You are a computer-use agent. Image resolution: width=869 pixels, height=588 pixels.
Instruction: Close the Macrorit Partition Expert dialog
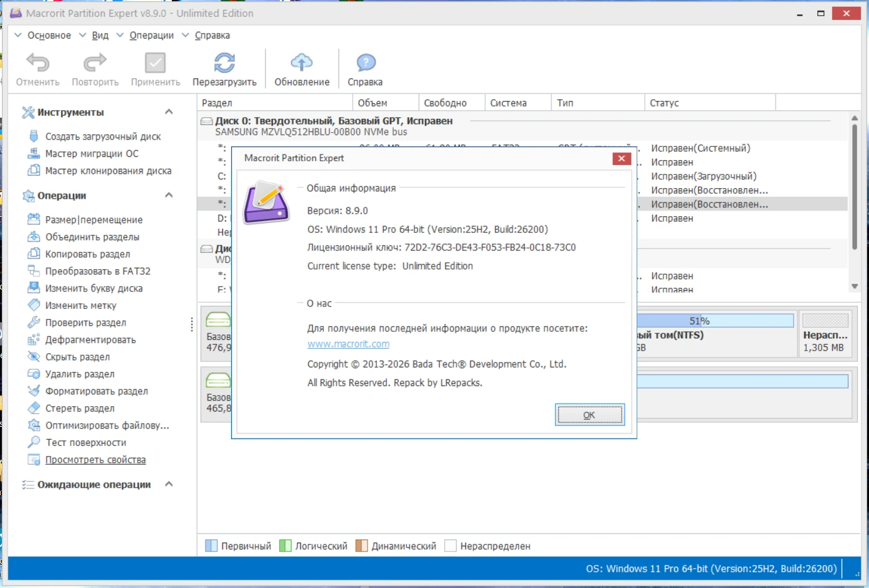(x=621, y=159)
